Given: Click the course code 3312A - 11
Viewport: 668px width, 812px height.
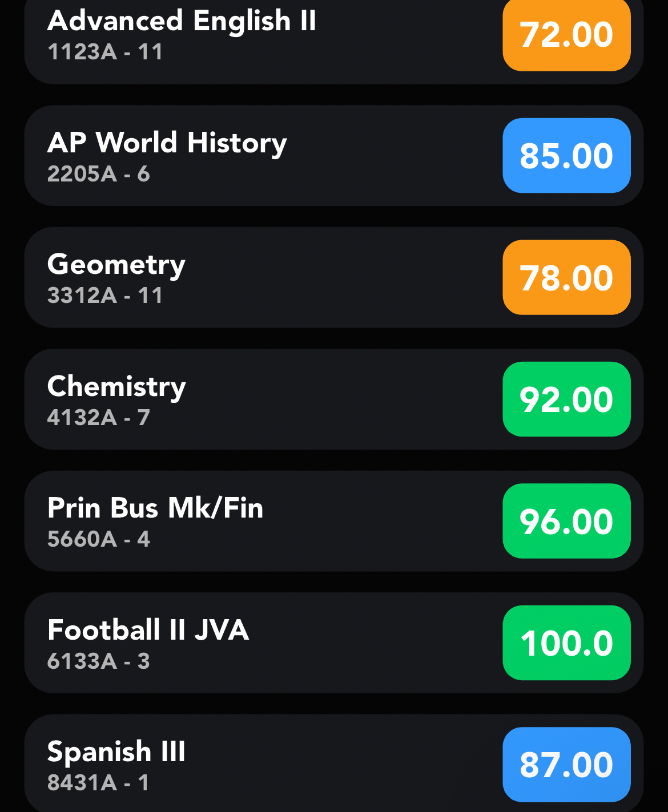Looking at the screenshot, I should tap(105, 296).
